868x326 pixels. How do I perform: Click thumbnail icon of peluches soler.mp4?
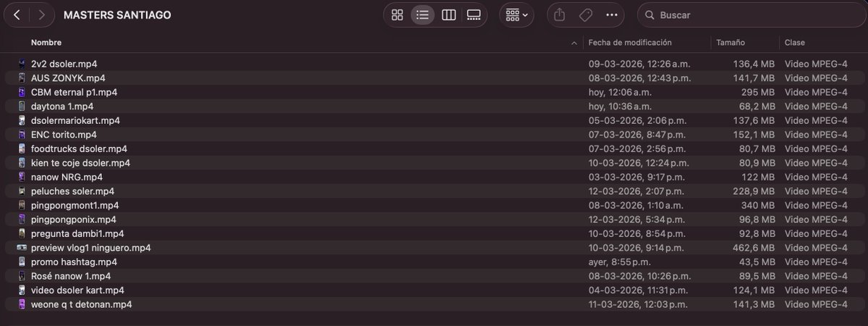[x=22, y=191]
